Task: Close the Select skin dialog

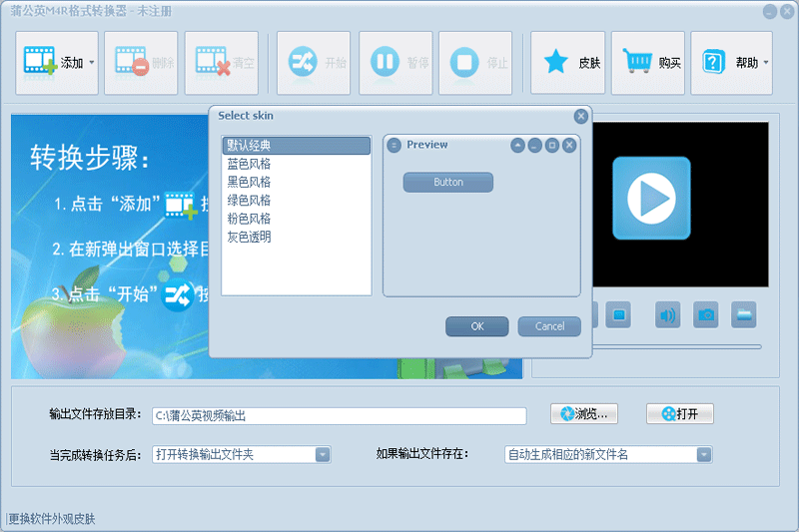Action: tap(580, 117)
